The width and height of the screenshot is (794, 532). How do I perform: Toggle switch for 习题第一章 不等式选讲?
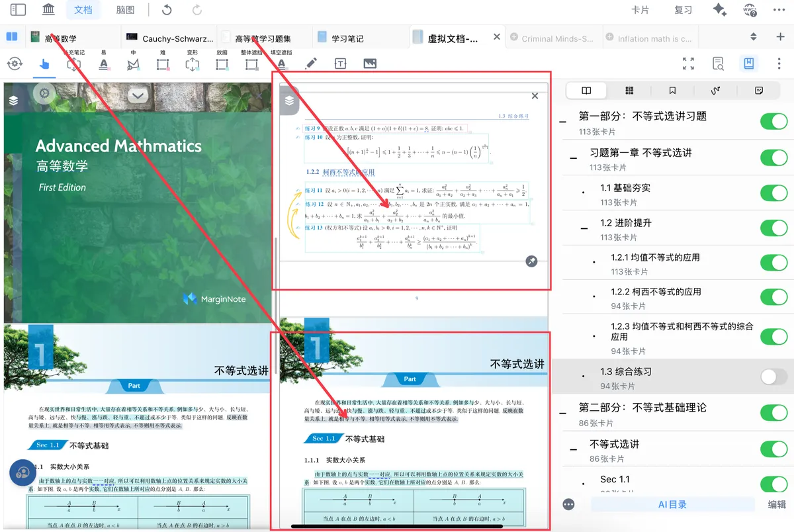click(x=773, y=157)
